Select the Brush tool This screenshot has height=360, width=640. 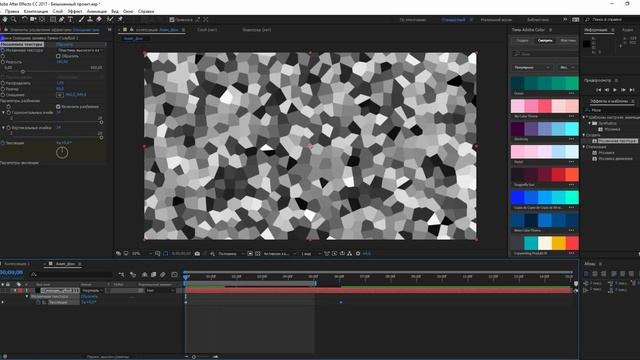[x=81, y=19]
